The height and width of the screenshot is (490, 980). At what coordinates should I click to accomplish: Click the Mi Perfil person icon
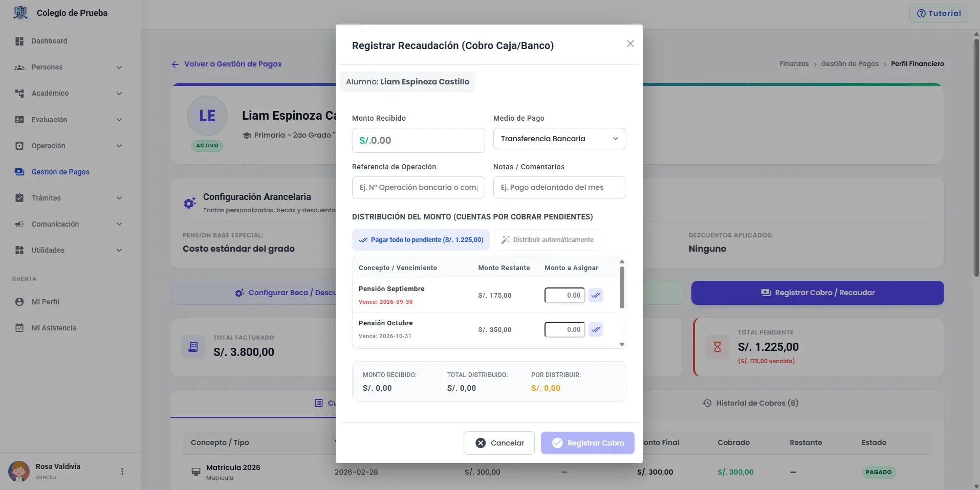tap(19, 302)
